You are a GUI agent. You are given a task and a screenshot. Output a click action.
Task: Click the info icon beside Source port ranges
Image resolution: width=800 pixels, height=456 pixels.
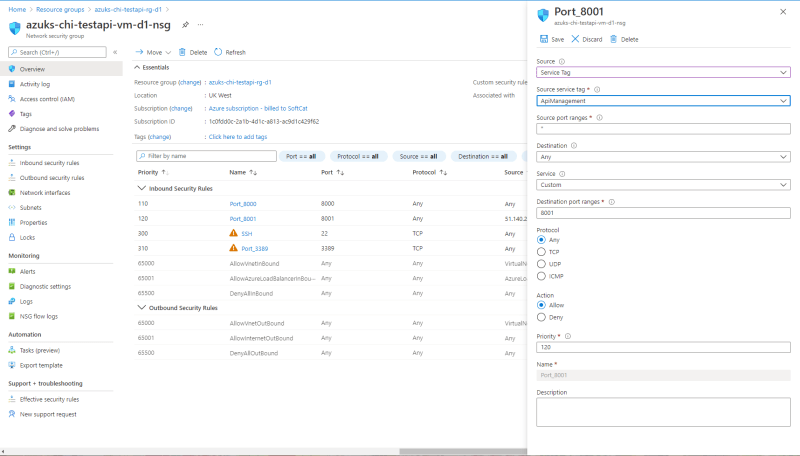point(599,117)
